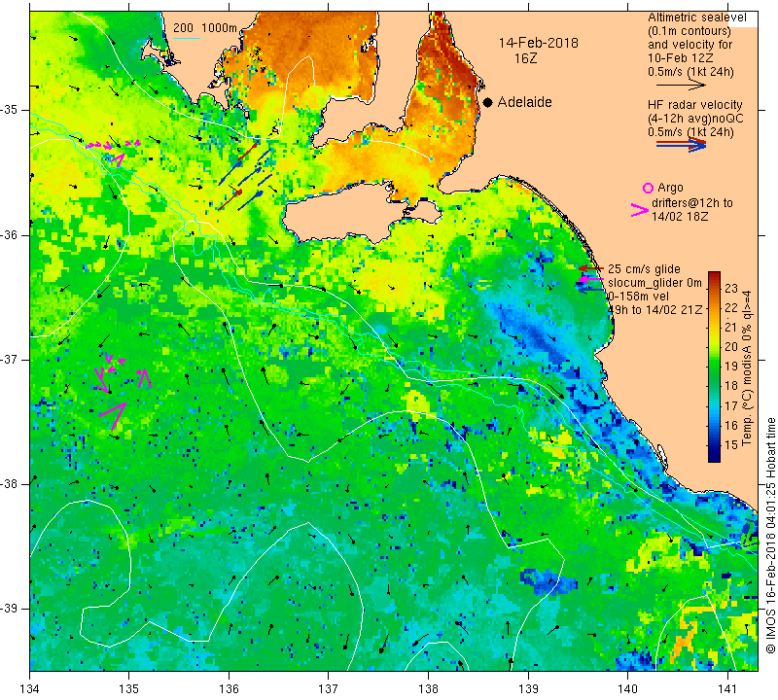Click the 136 longitude axis label

point(229,688)
